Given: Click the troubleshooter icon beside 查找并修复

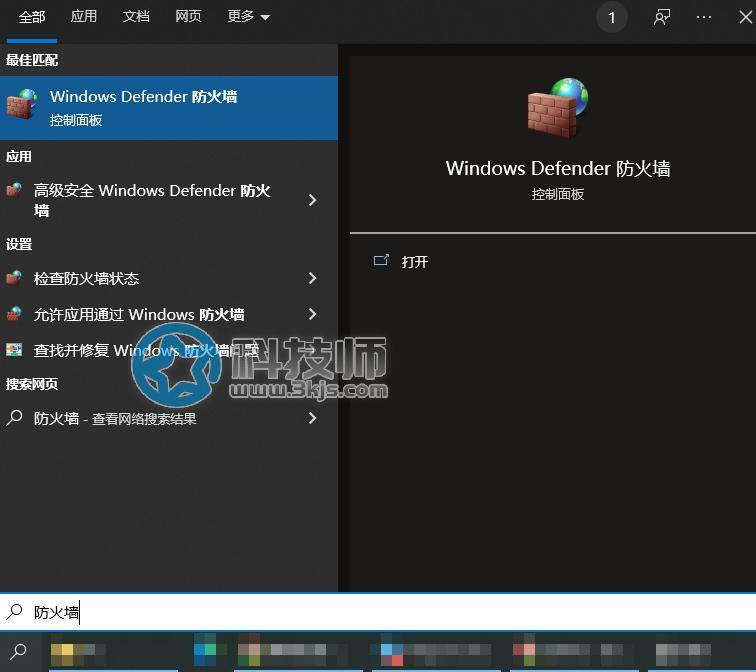Looking at the screenshot, I should [x=14, y=349].
